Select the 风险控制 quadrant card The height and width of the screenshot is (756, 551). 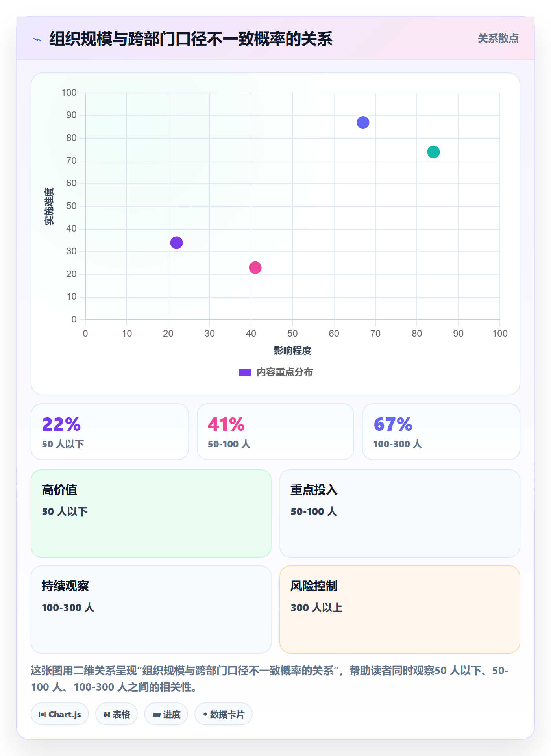pos(400,610)
